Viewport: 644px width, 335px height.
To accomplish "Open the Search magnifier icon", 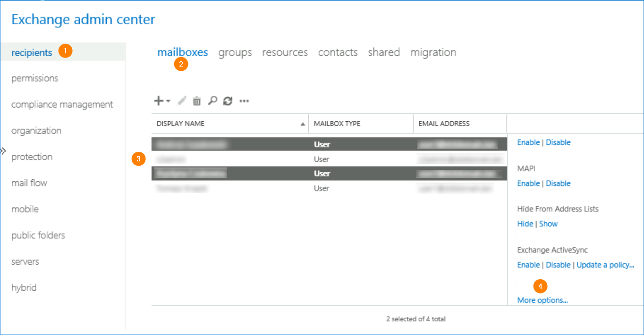I will [x=212, y=100].
